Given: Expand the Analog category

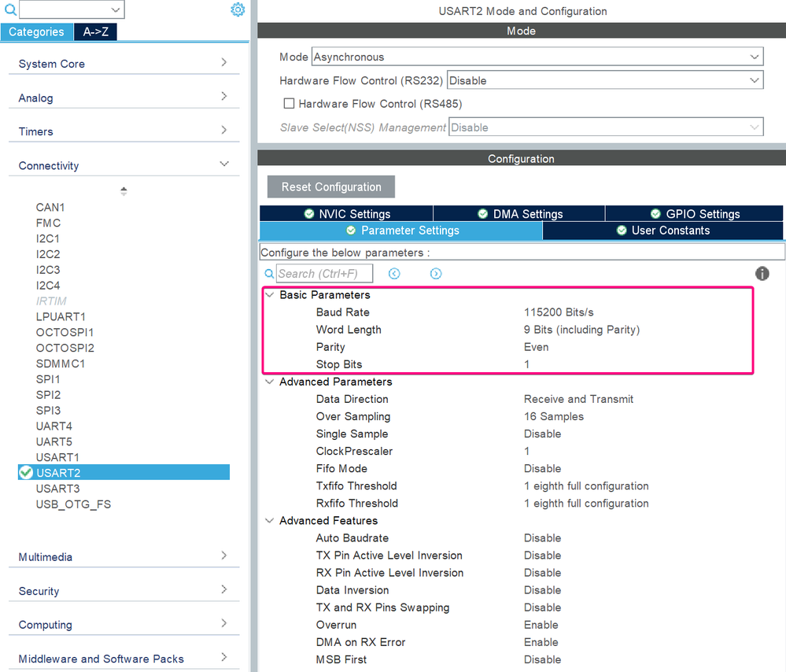Looking at the screenshot, I should pyautogui.click(x=124, y=98).
